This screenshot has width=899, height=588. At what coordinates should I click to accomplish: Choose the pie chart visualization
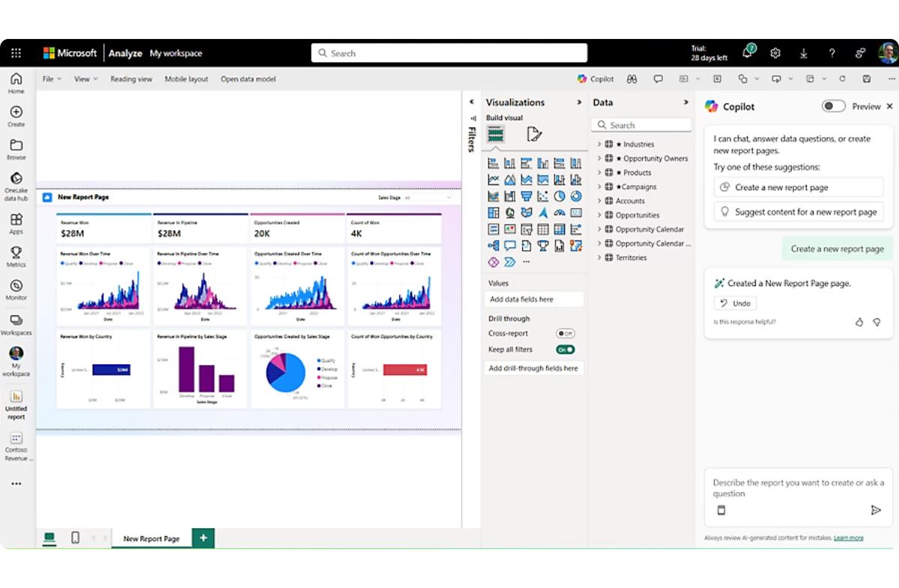tap(560, 196)
